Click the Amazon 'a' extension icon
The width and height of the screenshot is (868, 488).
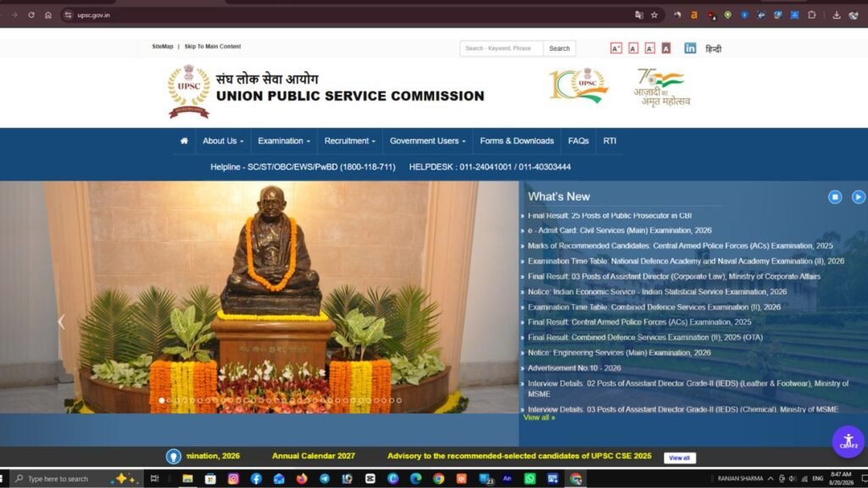[693, 15]
